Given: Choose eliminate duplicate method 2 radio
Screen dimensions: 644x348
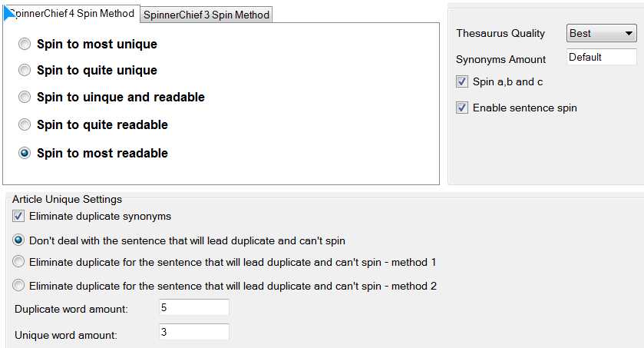Looking at the screenshot, I should (19, 286).
